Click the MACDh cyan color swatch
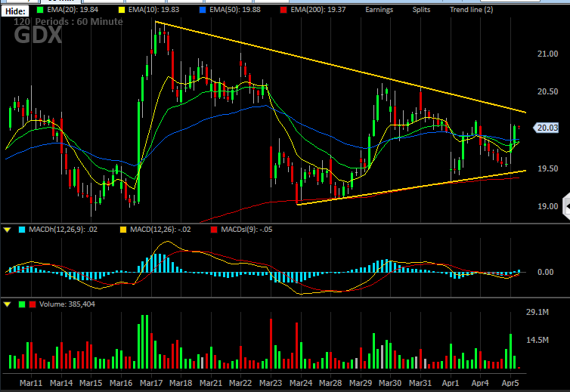This screenshot has width=570, height=392. [22, 230]
